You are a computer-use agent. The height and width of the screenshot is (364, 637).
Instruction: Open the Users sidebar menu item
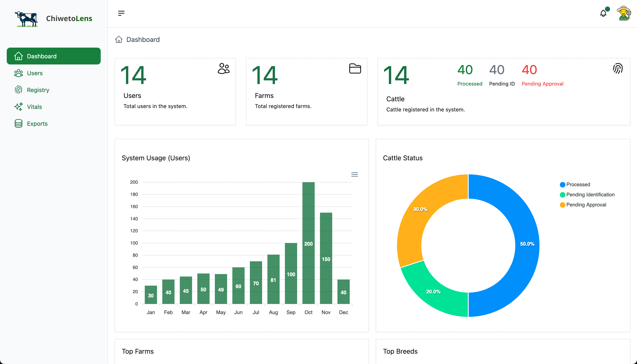[x=54, y=73]
